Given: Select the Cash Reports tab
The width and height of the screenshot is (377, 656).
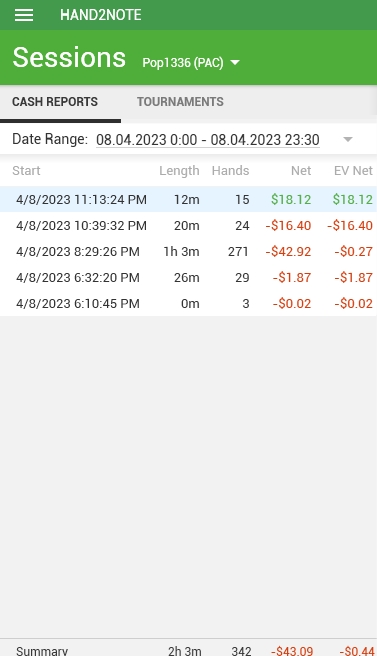Looking at the screenshot, I should (55, 102).
